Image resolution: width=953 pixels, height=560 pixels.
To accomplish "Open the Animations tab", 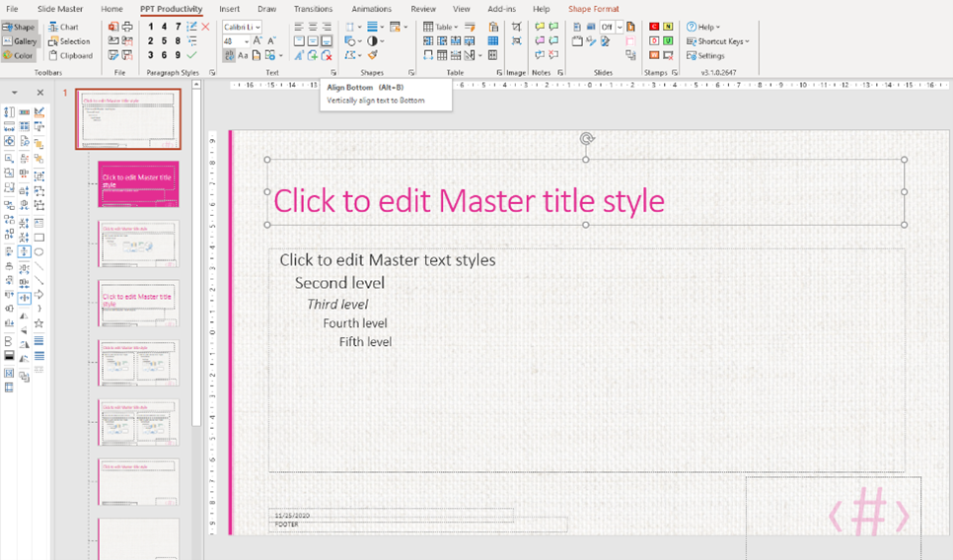I will [x=371, y=9].
